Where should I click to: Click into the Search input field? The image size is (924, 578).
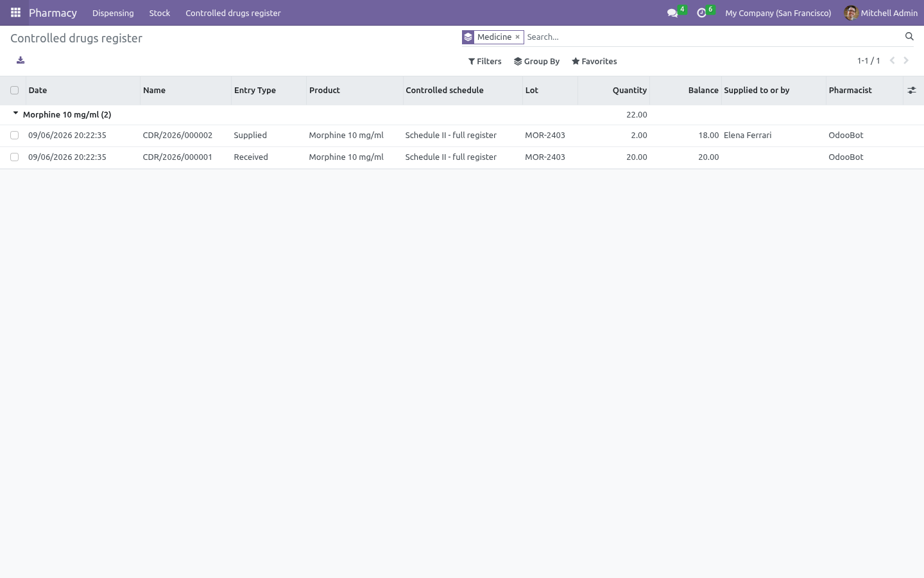pos(712,37)
